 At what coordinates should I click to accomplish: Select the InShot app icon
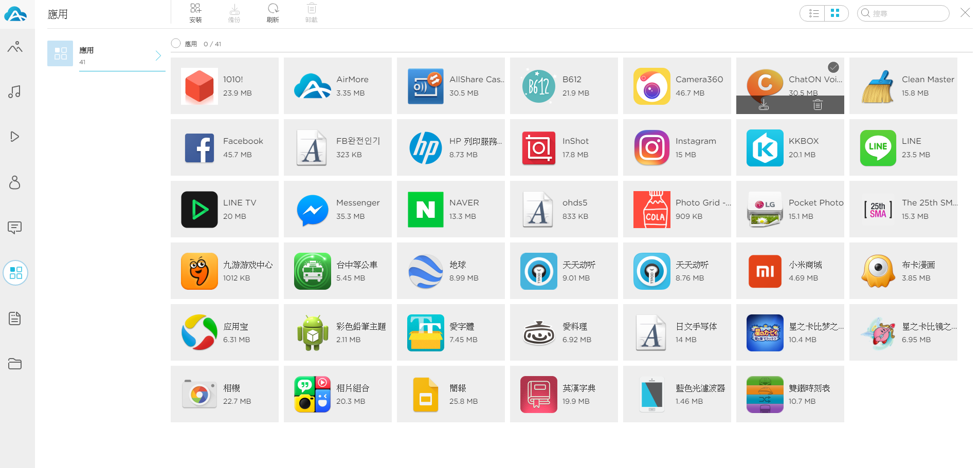(539, 148)
